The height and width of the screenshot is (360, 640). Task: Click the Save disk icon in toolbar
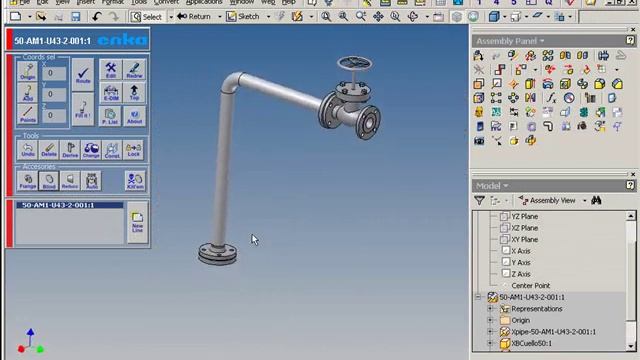(x=76, y=16)
